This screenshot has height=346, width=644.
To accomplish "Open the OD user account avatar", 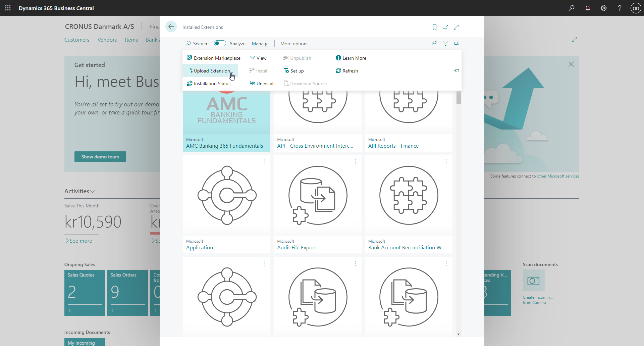I will tap(636, 8).
